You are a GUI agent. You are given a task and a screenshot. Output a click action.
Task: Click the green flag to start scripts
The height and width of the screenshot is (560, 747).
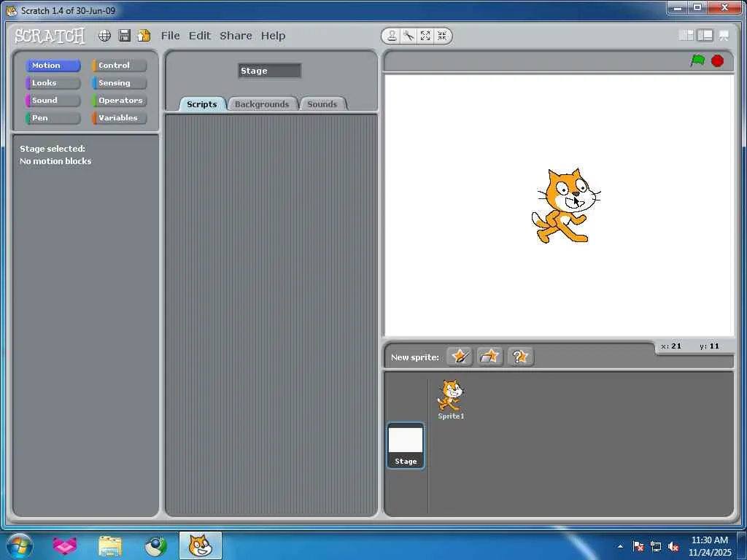pos(698,61)
